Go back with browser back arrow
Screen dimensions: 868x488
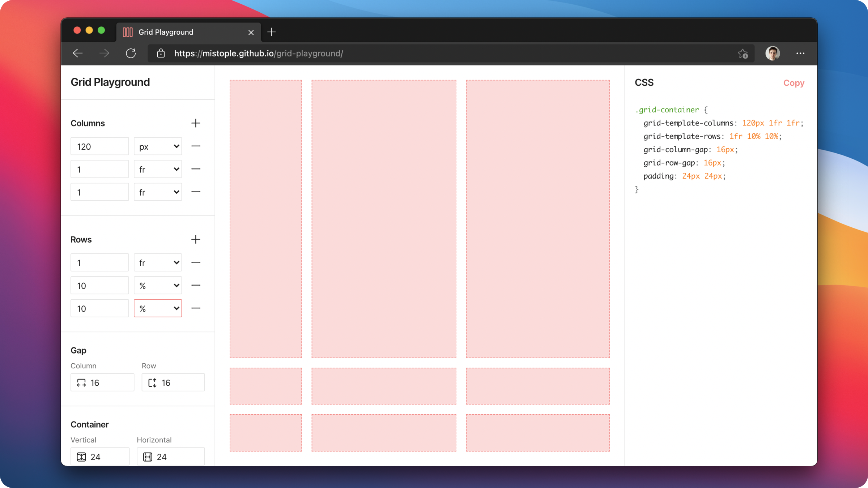[78, 53]
